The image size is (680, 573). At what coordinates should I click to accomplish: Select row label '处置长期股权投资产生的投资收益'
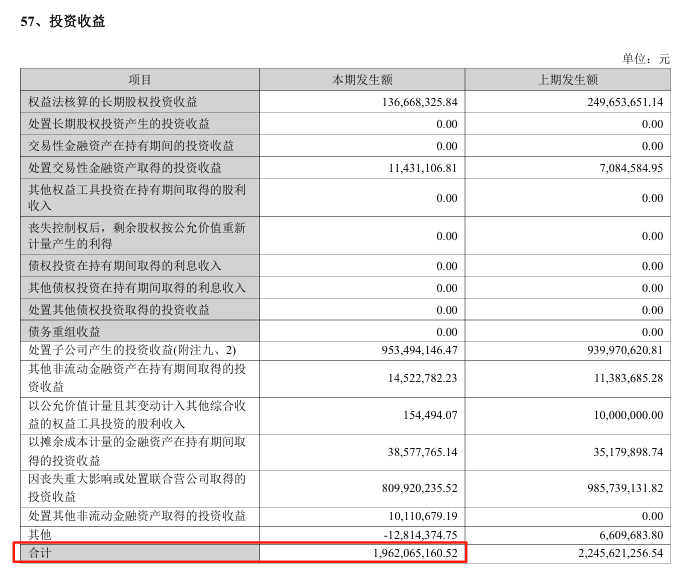click(x=119, y=124)
